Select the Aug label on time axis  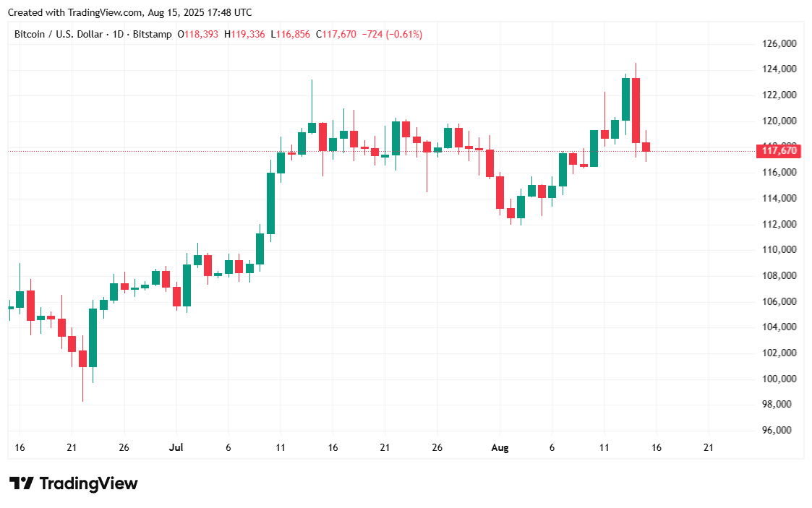click(500, 448)
